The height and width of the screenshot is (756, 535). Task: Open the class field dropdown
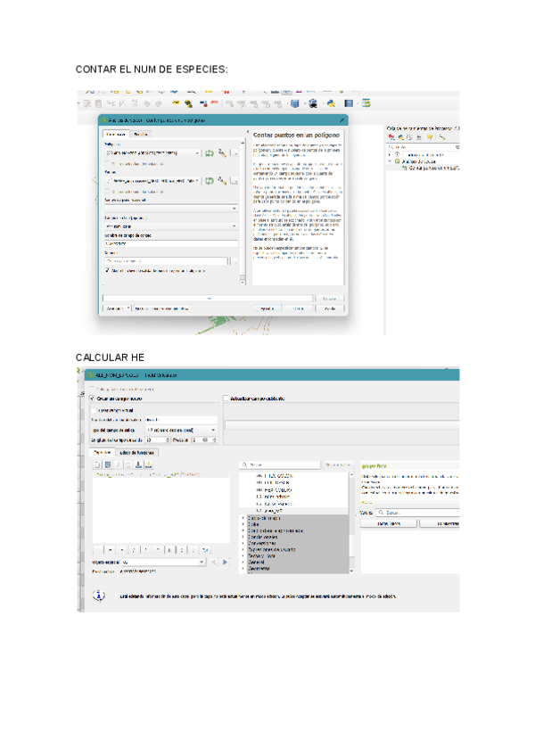171,226
